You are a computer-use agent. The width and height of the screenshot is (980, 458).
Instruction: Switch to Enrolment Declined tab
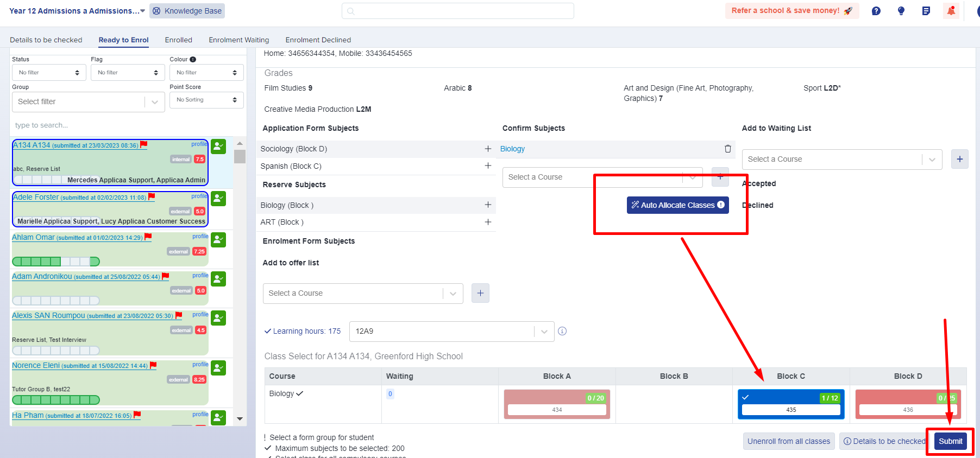(x=318, y=40)
